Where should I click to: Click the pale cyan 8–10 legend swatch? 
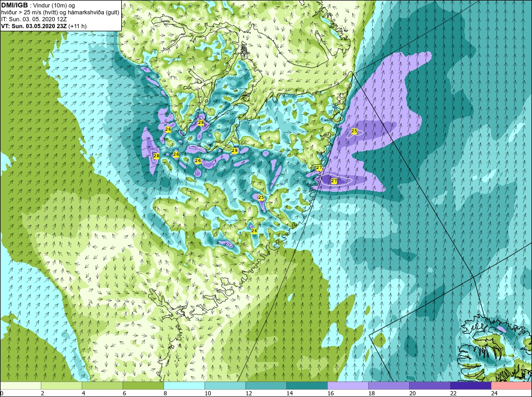click(184, 385)
